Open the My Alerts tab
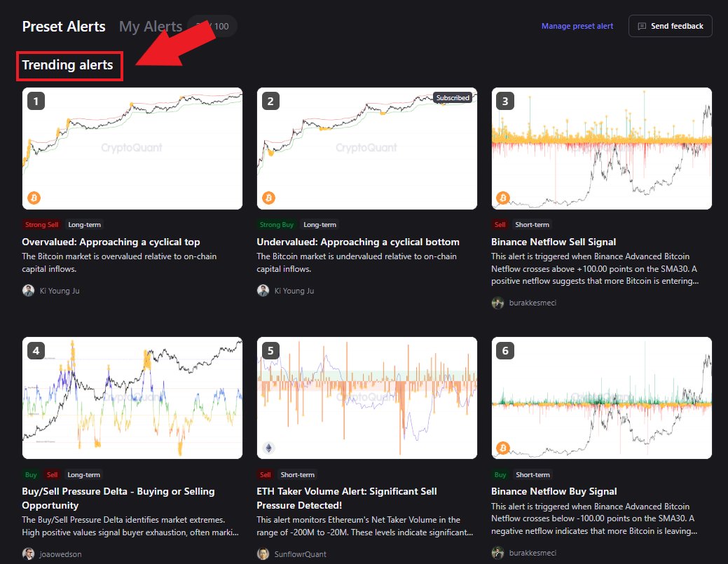 [x=151, y=27]
